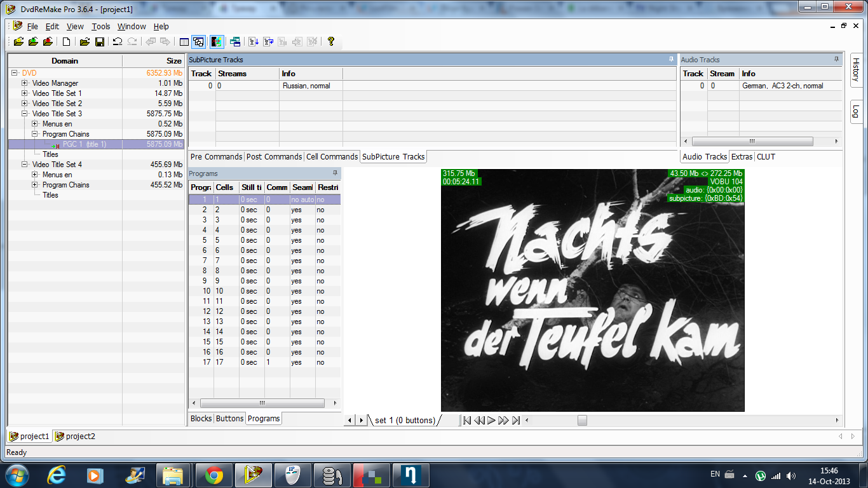Open the Tools menu
The image size is (868, 488).
pos(100,27)
